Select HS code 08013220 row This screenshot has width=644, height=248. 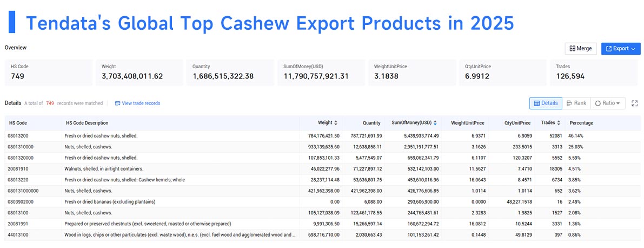(x=322, y=180)
